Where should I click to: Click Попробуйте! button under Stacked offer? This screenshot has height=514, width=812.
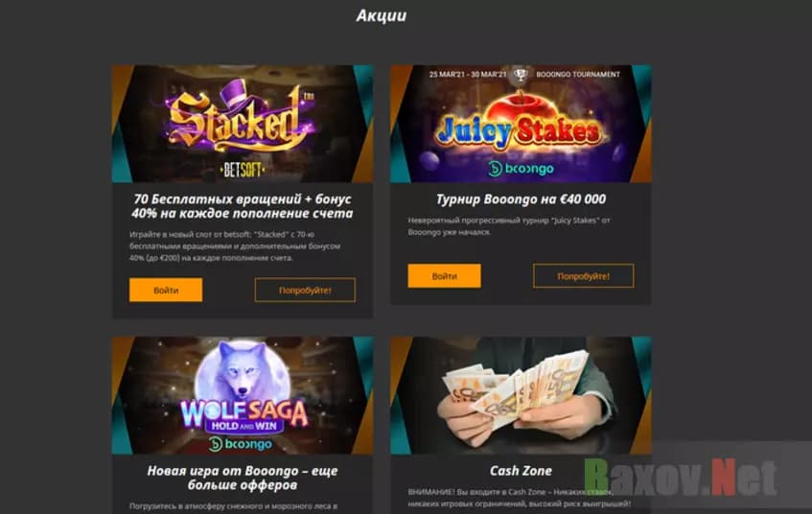[x=305, y=291]
